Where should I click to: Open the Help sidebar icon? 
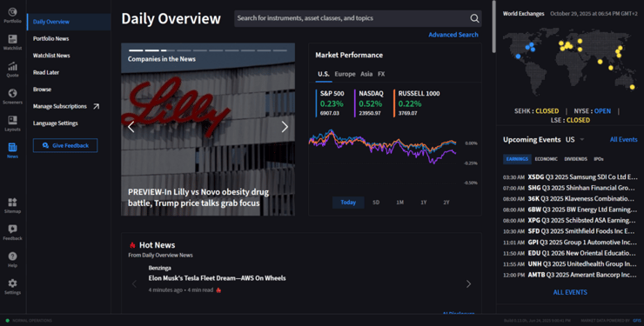tap(12, 259)
